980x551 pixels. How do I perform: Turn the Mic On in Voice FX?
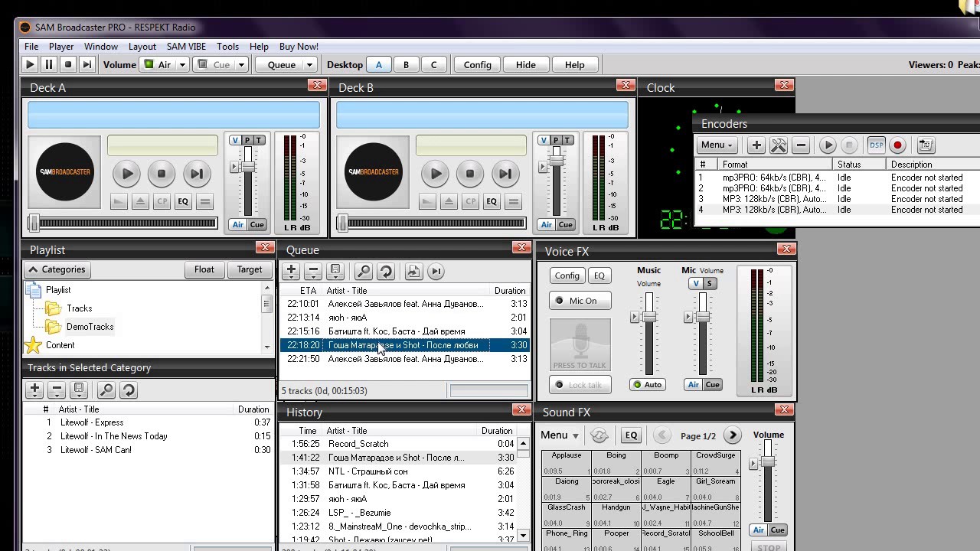point(580,301)
